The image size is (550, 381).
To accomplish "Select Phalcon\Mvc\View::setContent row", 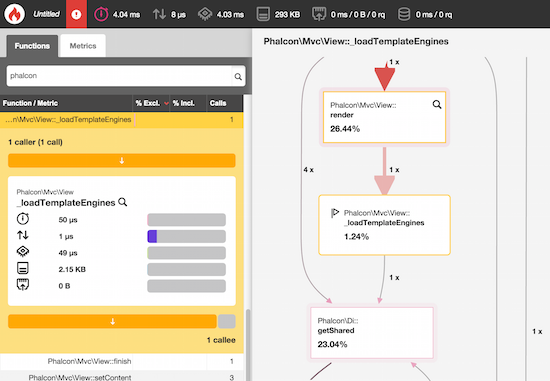I will [x=122, y=376].
